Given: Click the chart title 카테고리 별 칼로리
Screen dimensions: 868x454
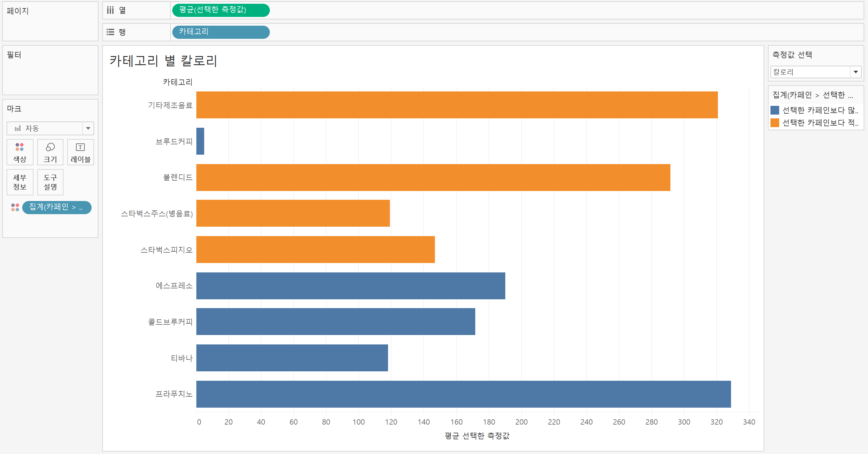Looking at the screenshot, I should point(164,61).
